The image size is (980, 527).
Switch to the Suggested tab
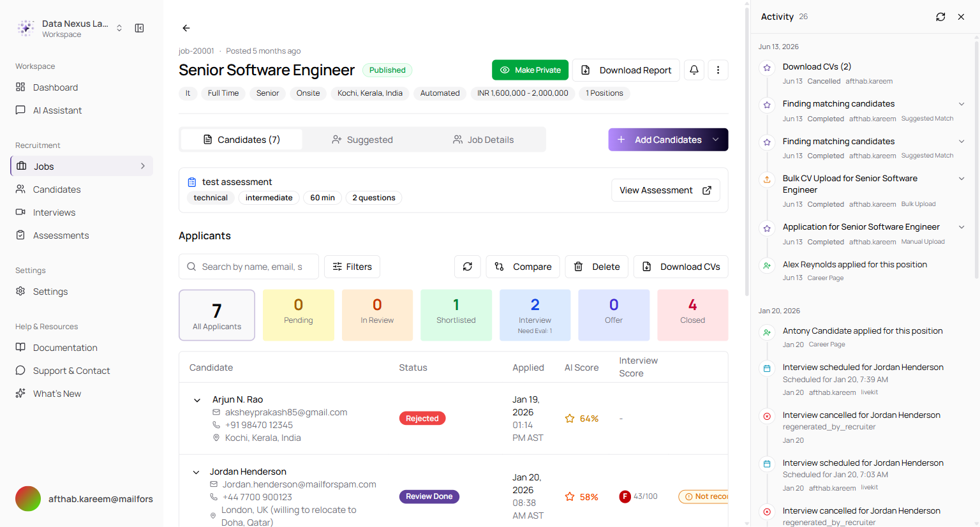click(362, 140)
